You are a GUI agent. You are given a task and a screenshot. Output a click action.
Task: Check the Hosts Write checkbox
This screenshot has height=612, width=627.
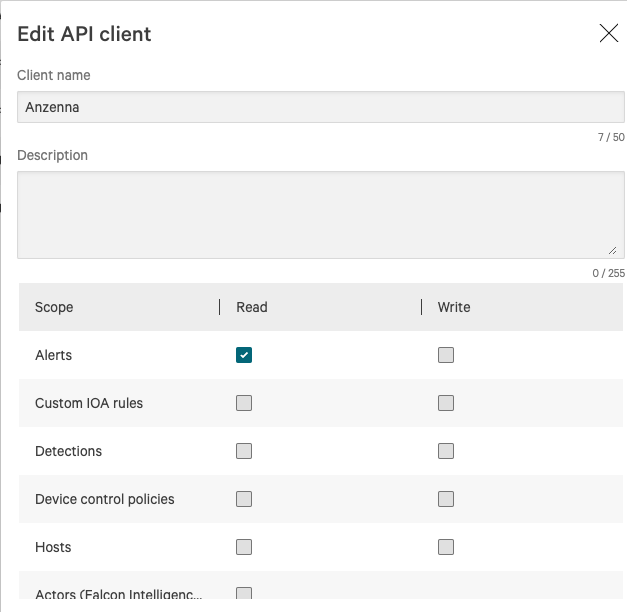446,547
